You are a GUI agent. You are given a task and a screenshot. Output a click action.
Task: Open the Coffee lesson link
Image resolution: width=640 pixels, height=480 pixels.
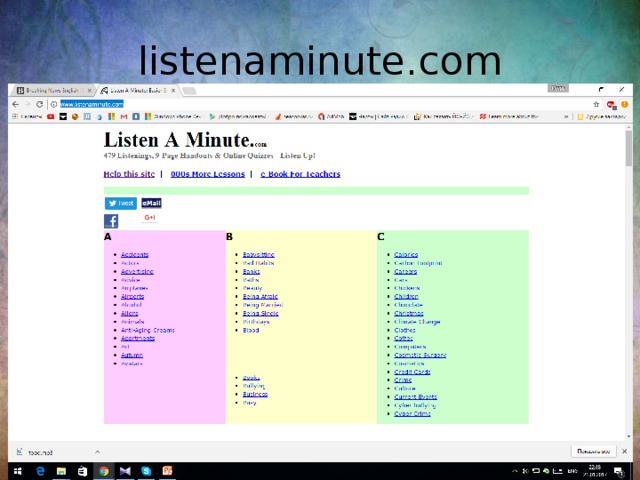pyautogui.click(x=404, y=338)
